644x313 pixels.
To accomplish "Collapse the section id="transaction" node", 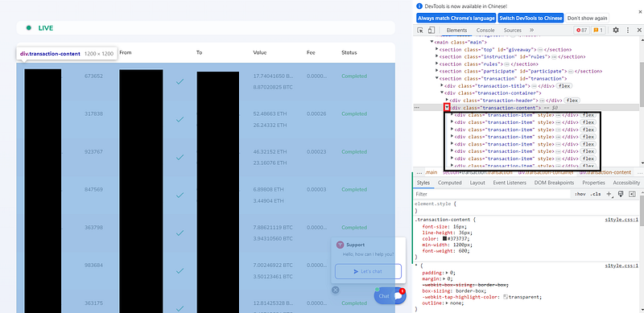I will point(437,79).
